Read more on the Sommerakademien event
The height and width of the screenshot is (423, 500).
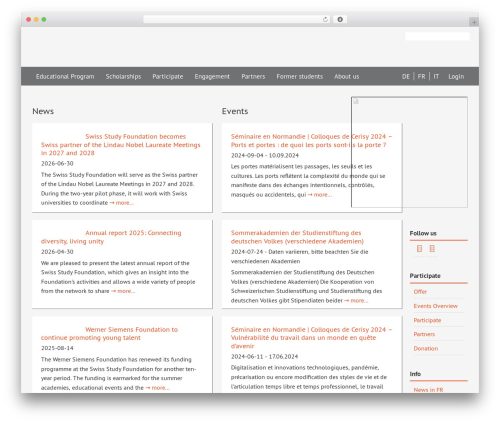[356, 301]
